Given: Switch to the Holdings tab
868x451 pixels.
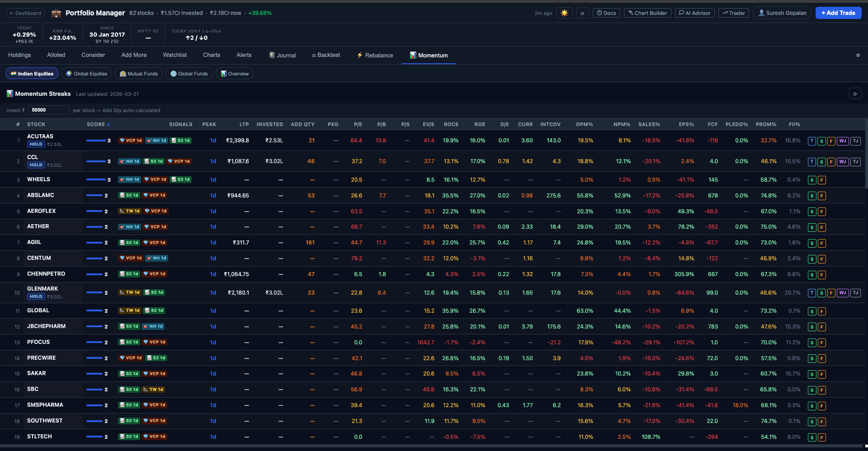Looking at the screenshot, I should tap(19, 55).
